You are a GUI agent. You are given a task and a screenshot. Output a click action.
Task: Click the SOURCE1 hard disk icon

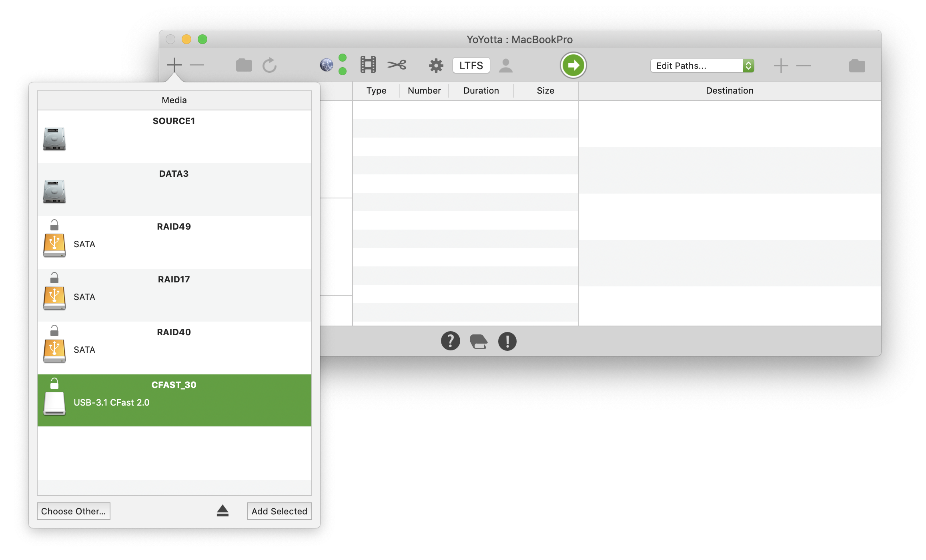point(54,139)
